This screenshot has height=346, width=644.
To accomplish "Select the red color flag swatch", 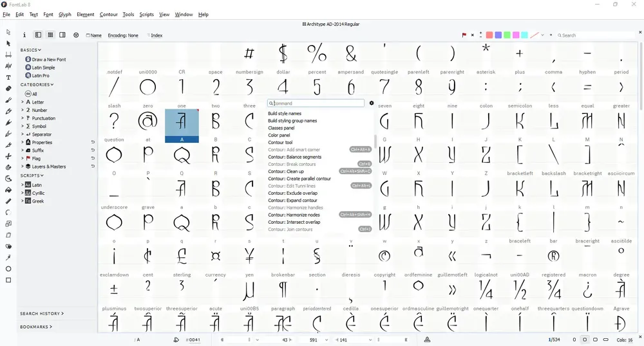I will [x=489, y=35].
